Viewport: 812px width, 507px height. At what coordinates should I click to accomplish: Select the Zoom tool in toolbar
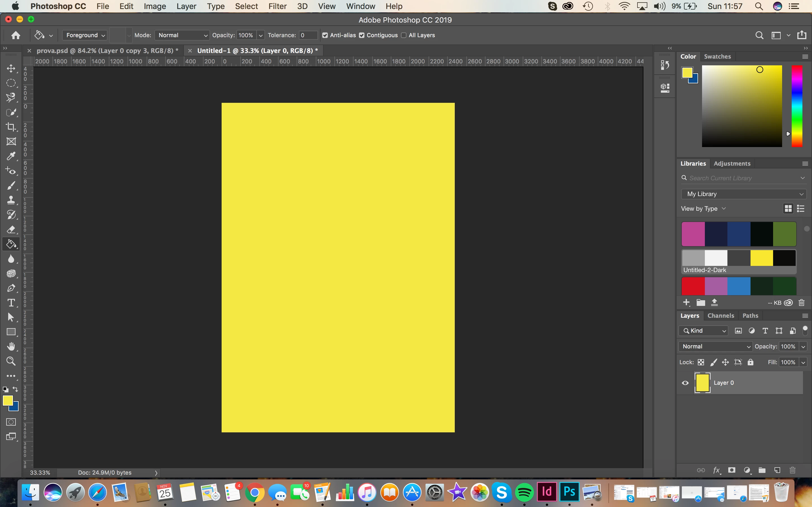pyautogui.click(x=11, y=361)
